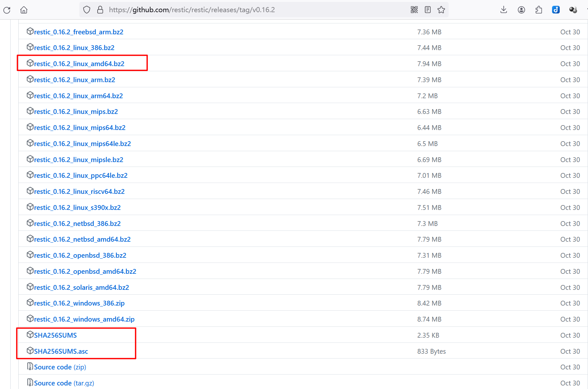Download restic_0.16.2_linux_arm64.bz2
The image size is (588, 389).
(78, 96)
